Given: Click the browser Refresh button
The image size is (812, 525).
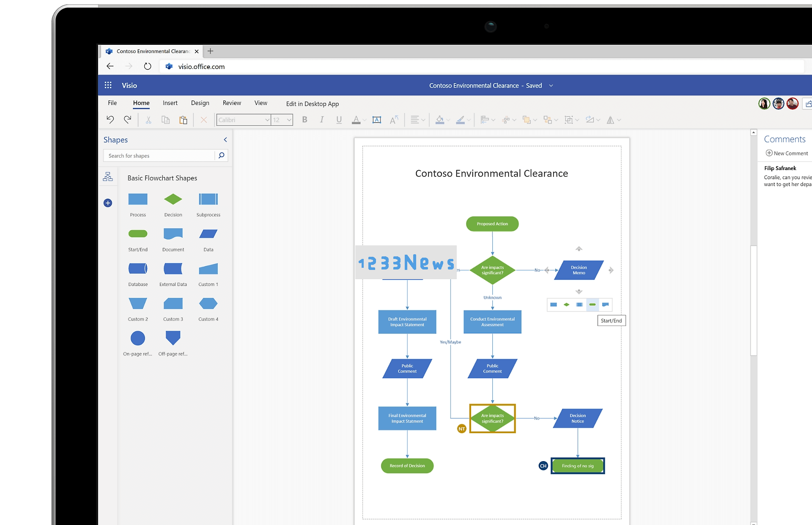Looking at the screenshot, I should [147, 66].
